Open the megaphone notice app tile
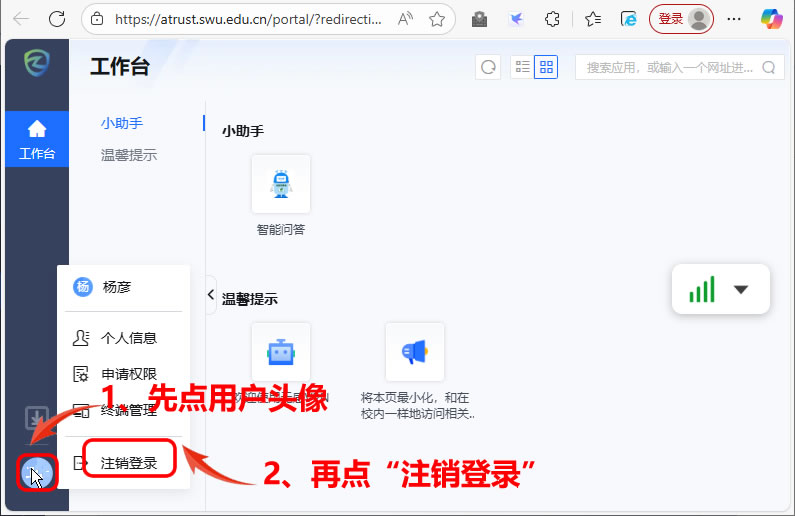Screen dimensions: 795x516 tap(414, 351)
